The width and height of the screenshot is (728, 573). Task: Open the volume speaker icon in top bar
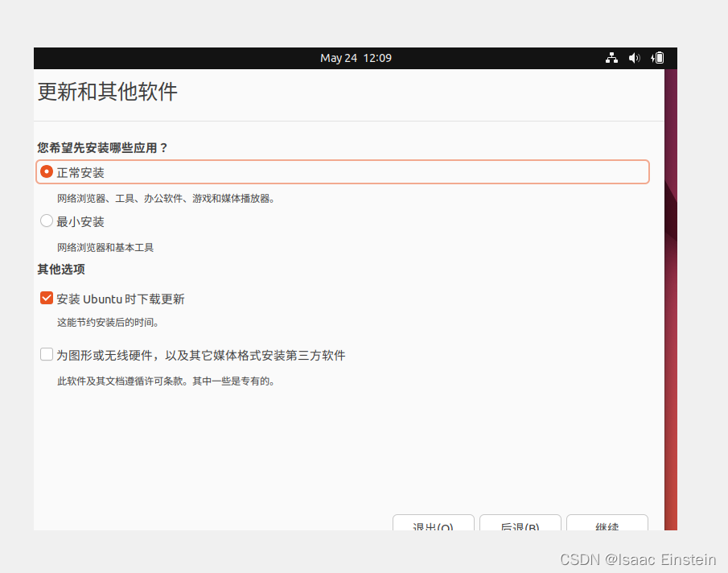[634, 58]
